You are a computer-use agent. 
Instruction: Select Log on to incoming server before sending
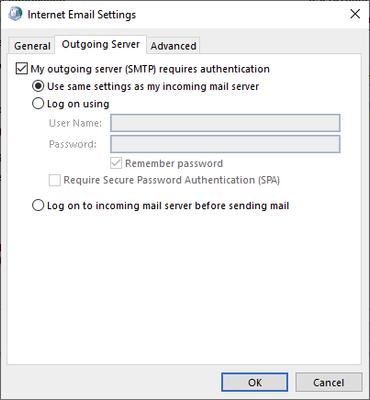tap(38, 205)
